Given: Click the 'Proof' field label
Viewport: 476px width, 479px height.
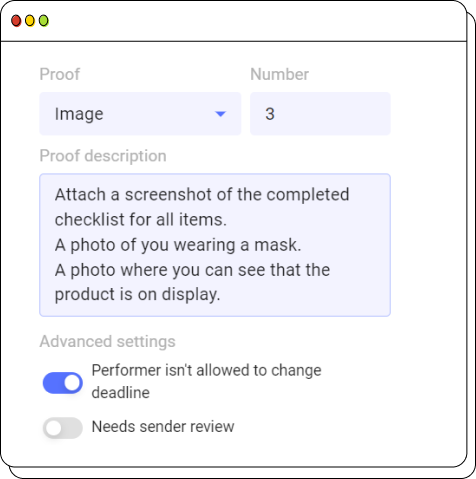Looking at the screenshot, I should click(60, 74).
